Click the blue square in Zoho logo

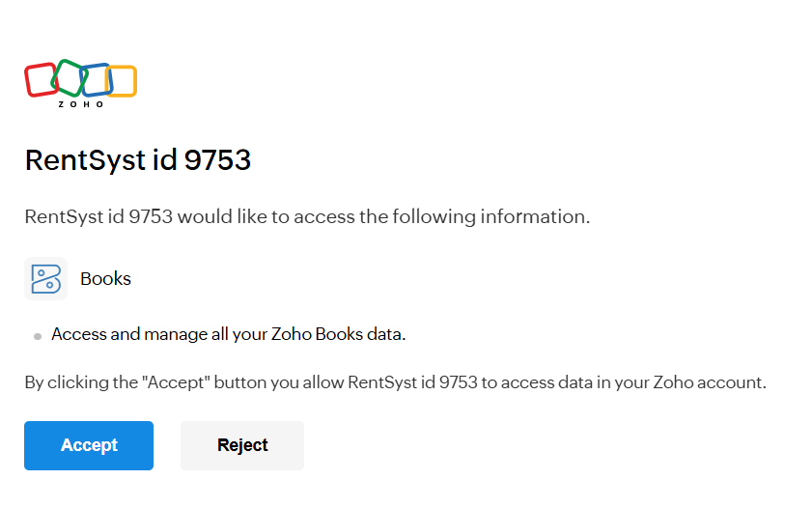pyautogui.click(x=97, y=80)
